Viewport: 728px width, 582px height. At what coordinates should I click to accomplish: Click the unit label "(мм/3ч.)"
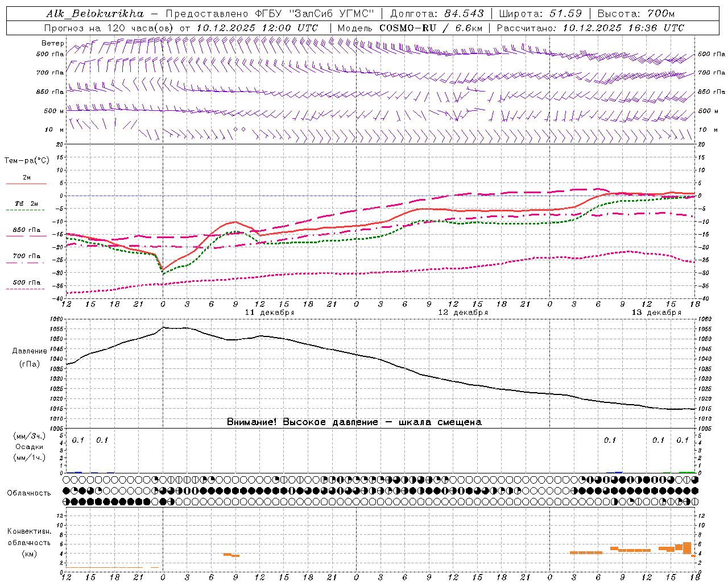tap(30, 436)
